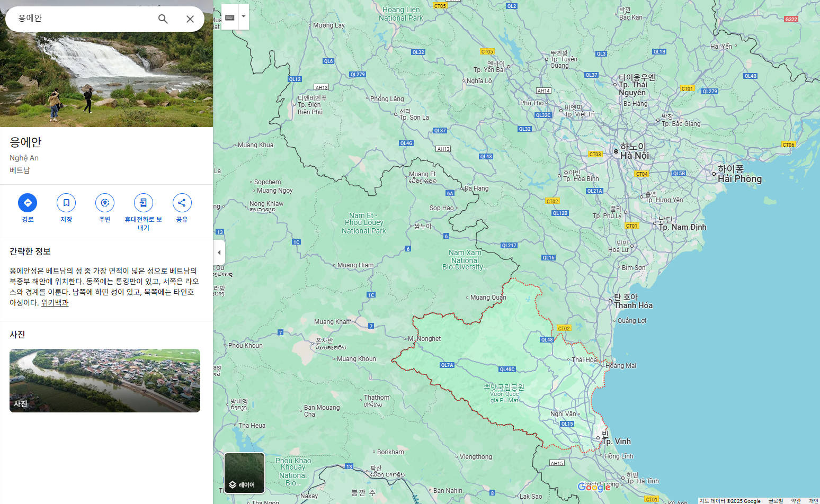Image resolution: width=820 pixels, height=504 pixels.
Task: Open the keyboard input method dropdown arrow
Action: pyautogui.click(x=243, y=16)
